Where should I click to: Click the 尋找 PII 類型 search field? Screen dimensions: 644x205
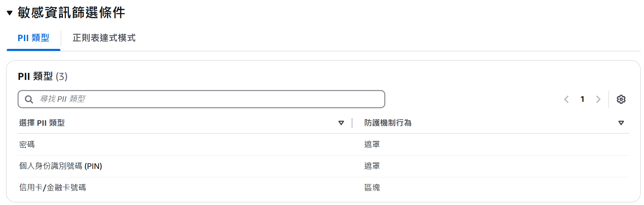click(209, 99)
